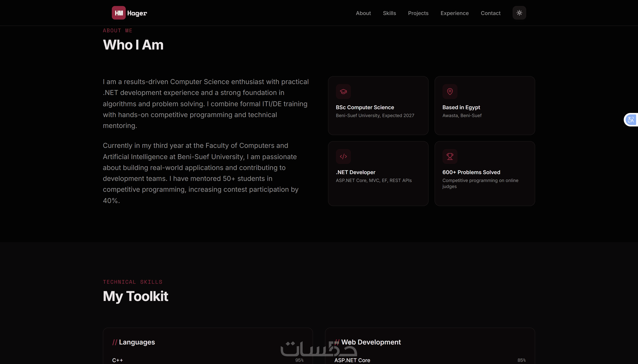Screen dimensions: 638x364
Task: Click the Hager brand name
Action: tap(137, 13)
